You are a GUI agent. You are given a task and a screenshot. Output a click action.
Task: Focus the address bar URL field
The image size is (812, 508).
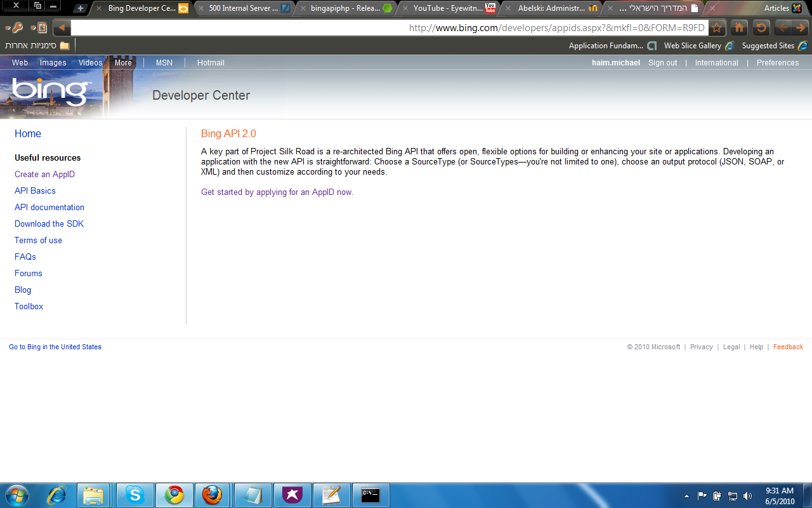[390, 28]
